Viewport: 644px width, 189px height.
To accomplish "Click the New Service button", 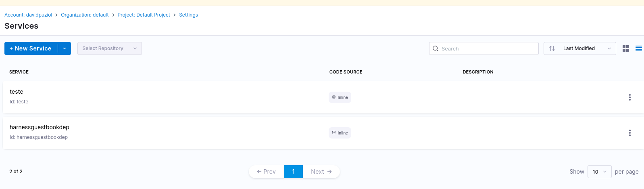I will pos(31,48).
